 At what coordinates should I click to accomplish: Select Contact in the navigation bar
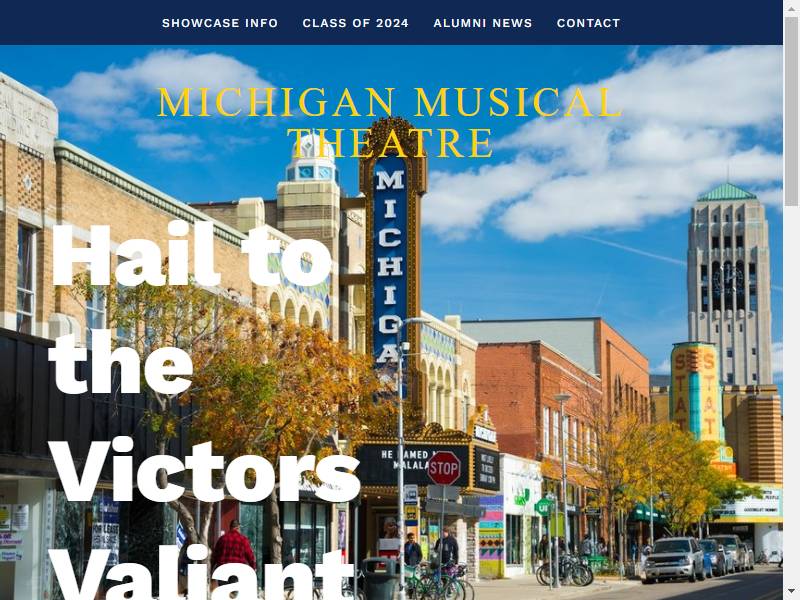click(588, 23)
